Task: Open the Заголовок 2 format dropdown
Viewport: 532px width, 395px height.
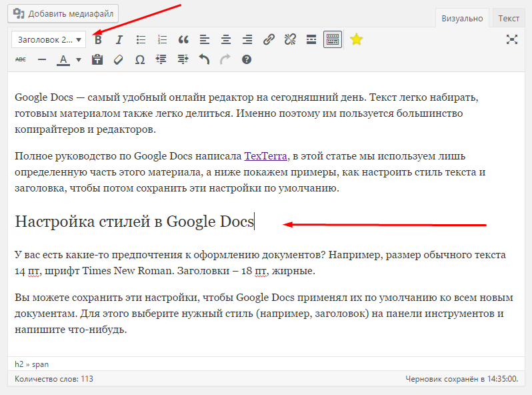Action: tap(49, 40)
